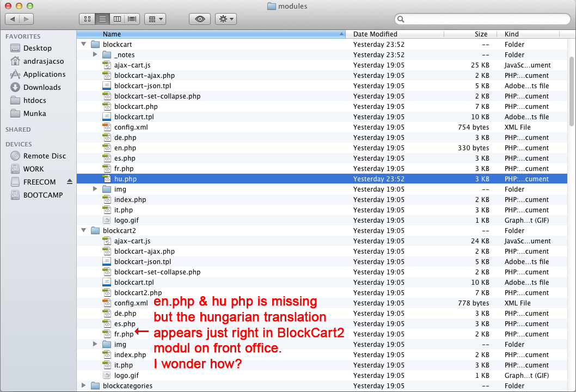Sort by Size column header
Image resolution: width=576 pixels, height=392 pixels.
pos(470,34)
